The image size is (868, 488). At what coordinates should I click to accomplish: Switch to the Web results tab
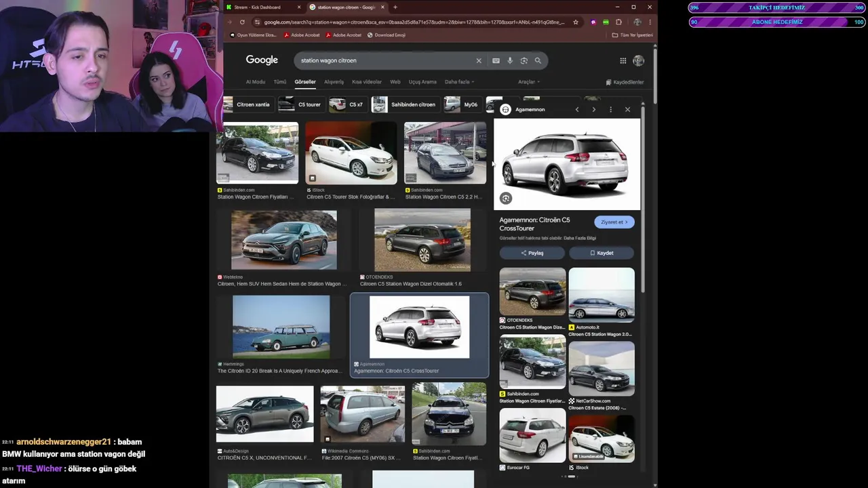click(x=395, y=82)
